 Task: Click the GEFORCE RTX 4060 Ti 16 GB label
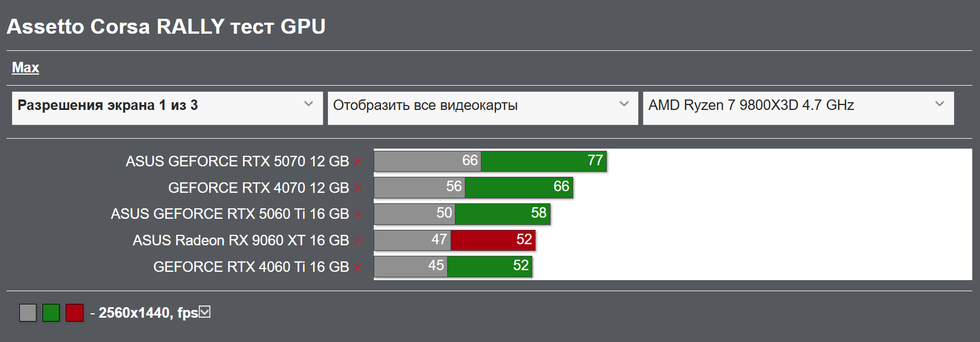coord(251,267)
